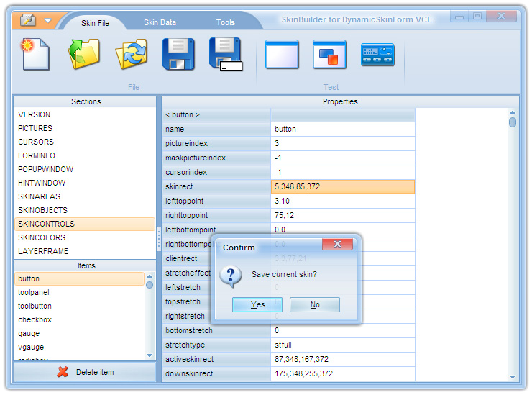Viewport: 532px width, 395px height.
Task: Test skin controls panel icon
Action: tap(377, 55)
